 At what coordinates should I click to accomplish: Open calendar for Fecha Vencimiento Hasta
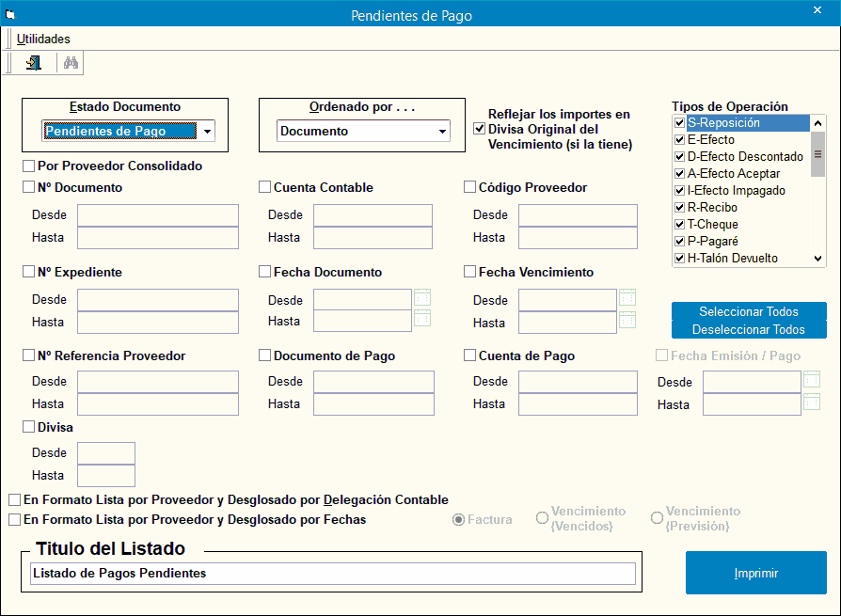[x=627, y=321]
